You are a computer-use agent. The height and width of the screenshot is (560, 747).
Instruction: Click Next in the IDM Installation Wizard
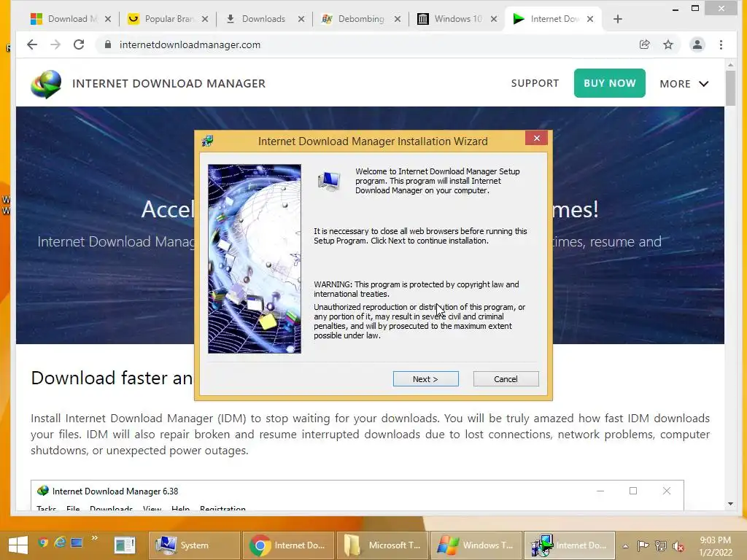pyautogui.click(x=425, y=379)
